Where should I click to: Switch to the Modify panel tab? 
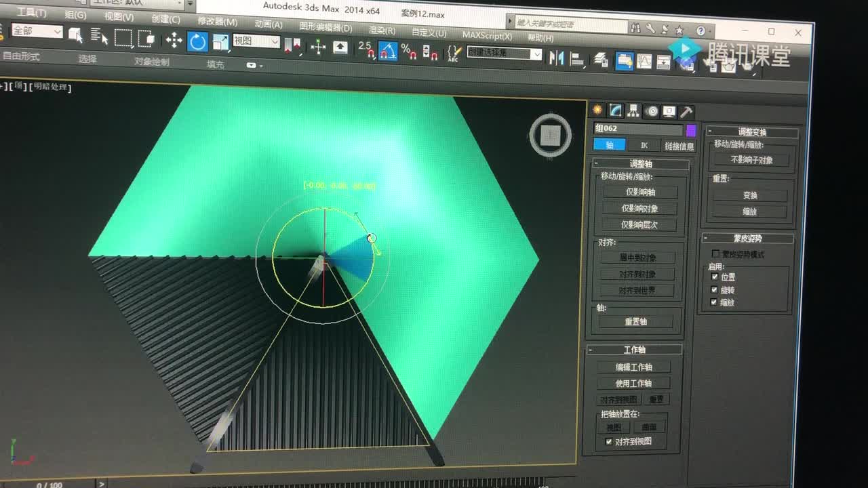pyautogui.click(x=616, y=110)
